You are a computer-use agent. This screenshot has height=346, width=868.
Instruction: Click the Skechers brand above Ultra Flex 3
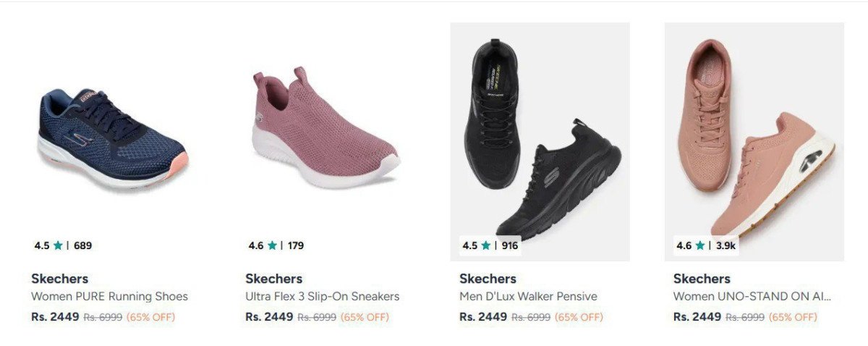tap(273, 279)
